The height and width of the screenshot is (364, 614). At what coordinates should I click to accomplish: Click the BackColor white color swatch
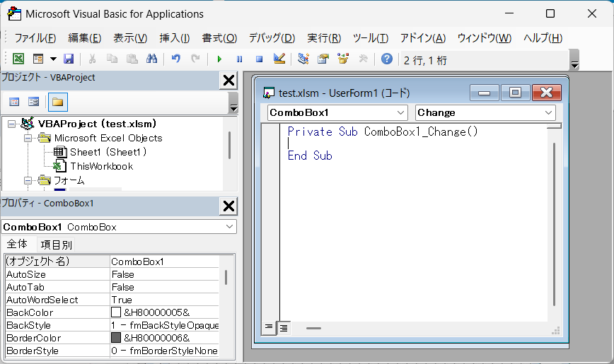116,312
